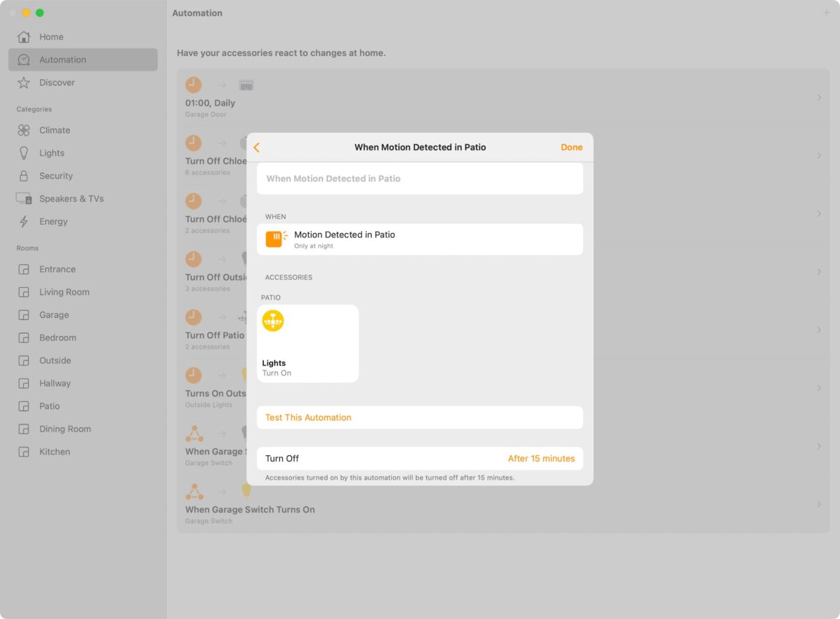Click the Discover star icon
The width and height of the screenshot is (840, 619).
click(x=24, y=83)
